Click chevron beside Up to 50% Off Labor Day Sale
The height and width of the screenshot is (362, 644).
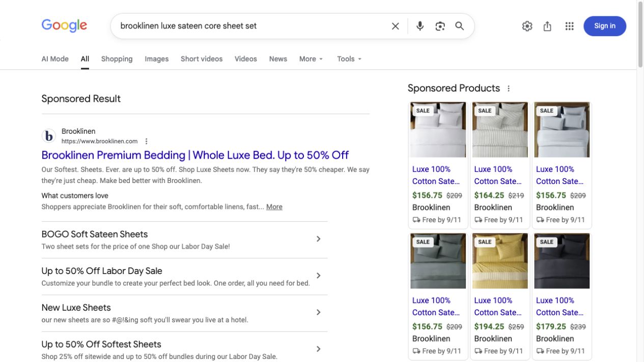point(318,276)
